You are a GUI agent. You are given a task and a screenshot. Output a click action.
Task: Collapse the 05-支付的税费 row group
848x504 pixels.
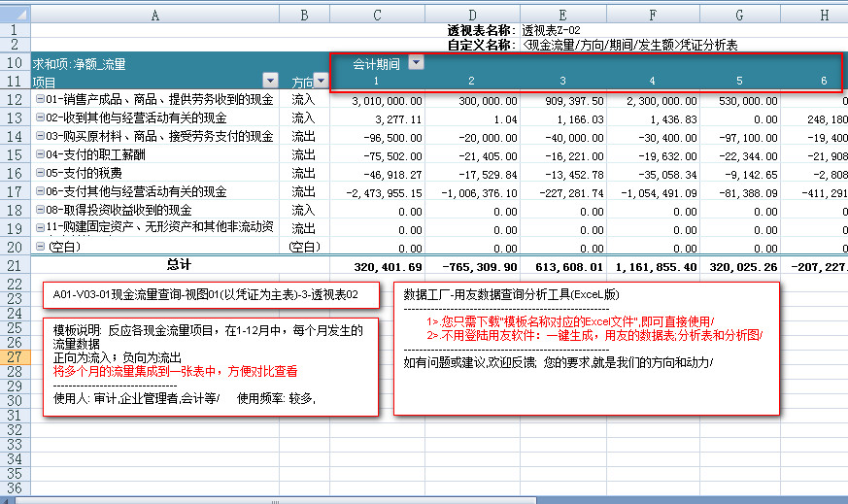(x=40, y=173)
